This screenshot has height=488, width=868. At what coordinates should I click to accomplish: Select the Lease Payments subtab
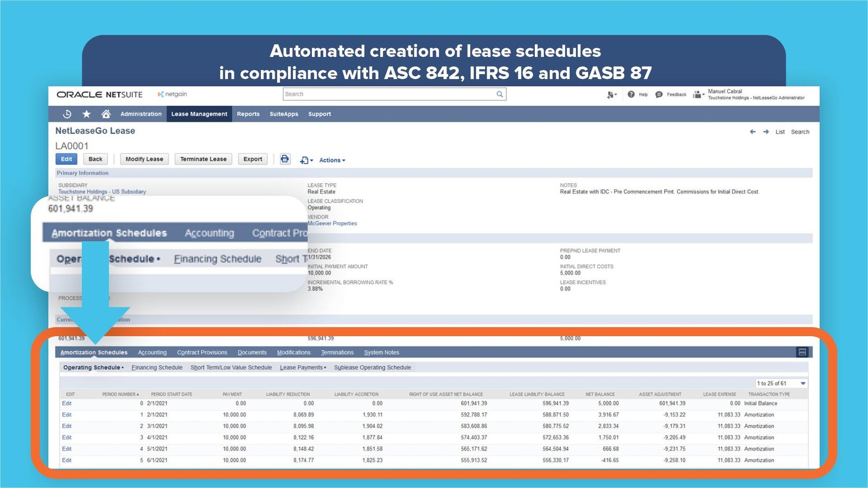click(x=303, y=368)
